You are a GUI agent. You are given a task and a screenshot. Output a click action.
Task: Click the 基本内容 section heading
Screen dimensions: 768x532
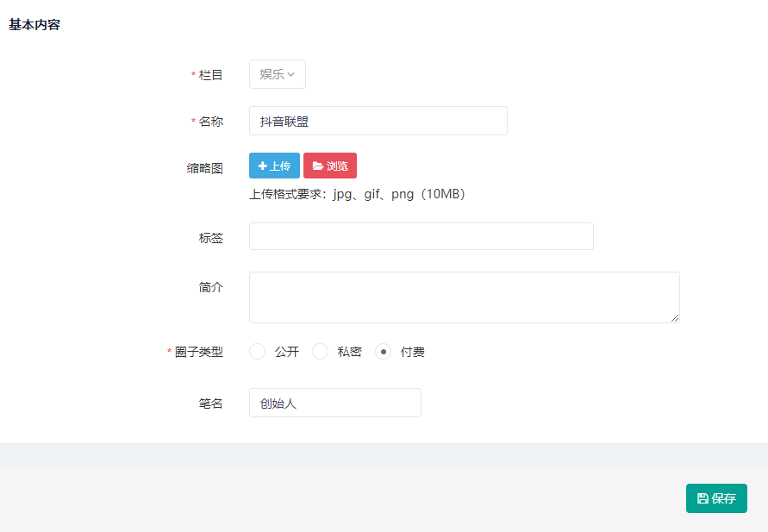(34, 25)
